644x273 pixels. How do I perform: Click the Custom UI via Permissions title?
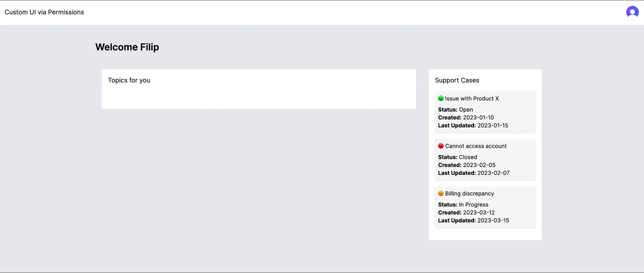tap(44, 12)
